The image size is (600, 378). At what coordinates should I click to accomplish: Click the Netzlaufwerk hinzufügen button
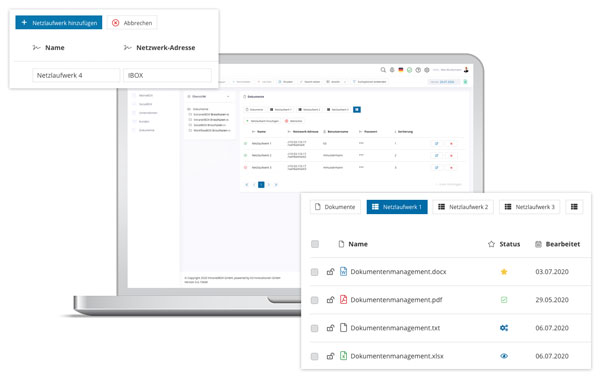[59, 23]
